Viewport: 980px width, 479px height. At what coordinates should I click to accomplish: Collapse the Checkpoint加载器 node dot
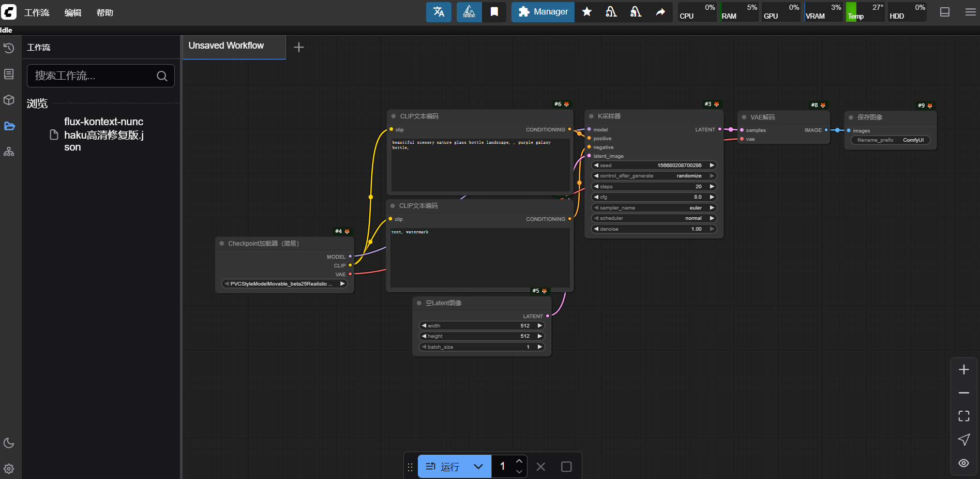click(222, 244)
